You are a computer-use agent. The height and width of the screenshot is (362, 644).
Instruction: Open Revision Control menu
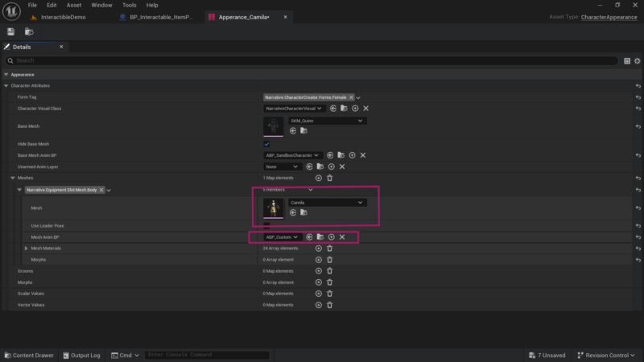606,356
